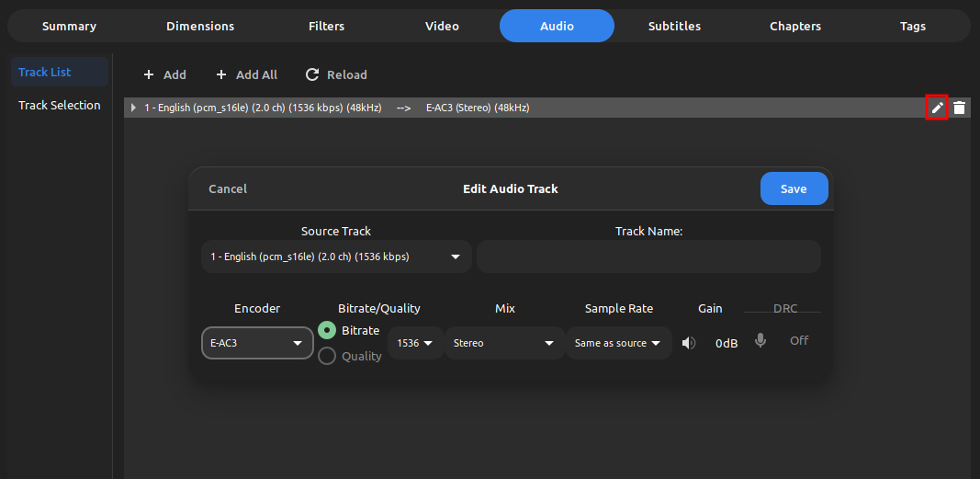The height and width of the screenshot is (479, 980).
Task: Select the Bitrate radio button
Action: pos(326,330)
